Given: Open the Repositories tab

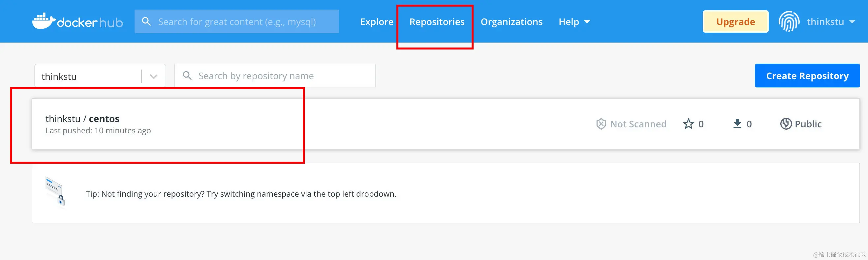Looking at the screenshot, I should pos(437,21).
